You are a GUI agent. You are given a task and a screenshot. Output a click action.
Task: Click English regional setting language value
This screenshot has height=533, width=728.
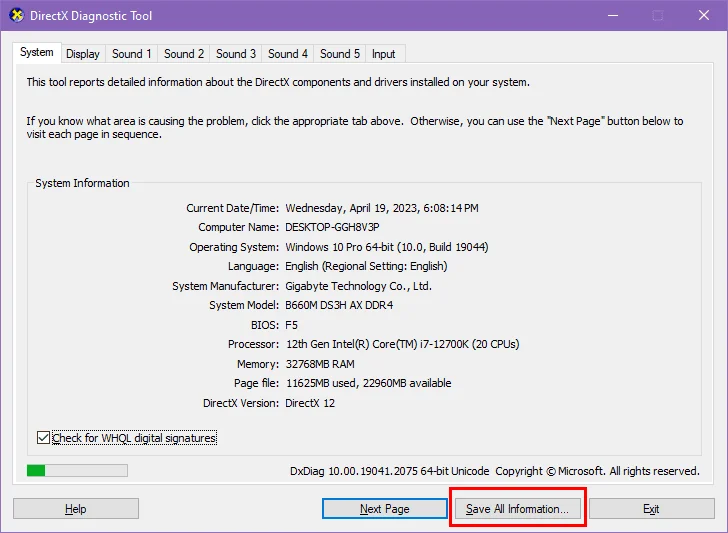[366, 266]
